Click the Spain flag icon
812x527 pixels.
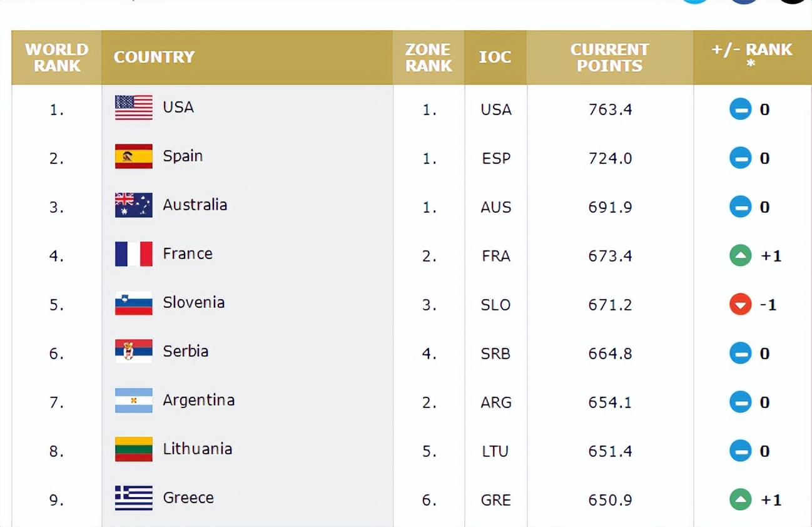133,156
